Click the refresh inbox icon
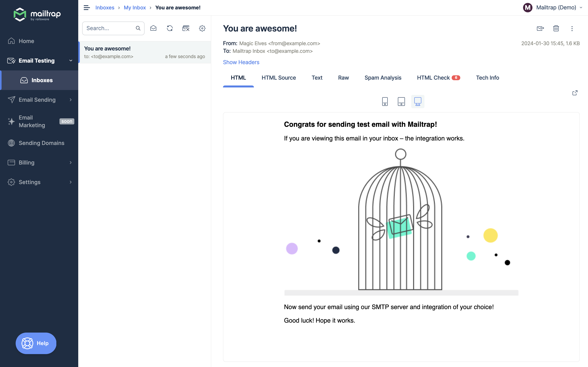The width and height of the screenshot is (588, 367). point(170,28)
